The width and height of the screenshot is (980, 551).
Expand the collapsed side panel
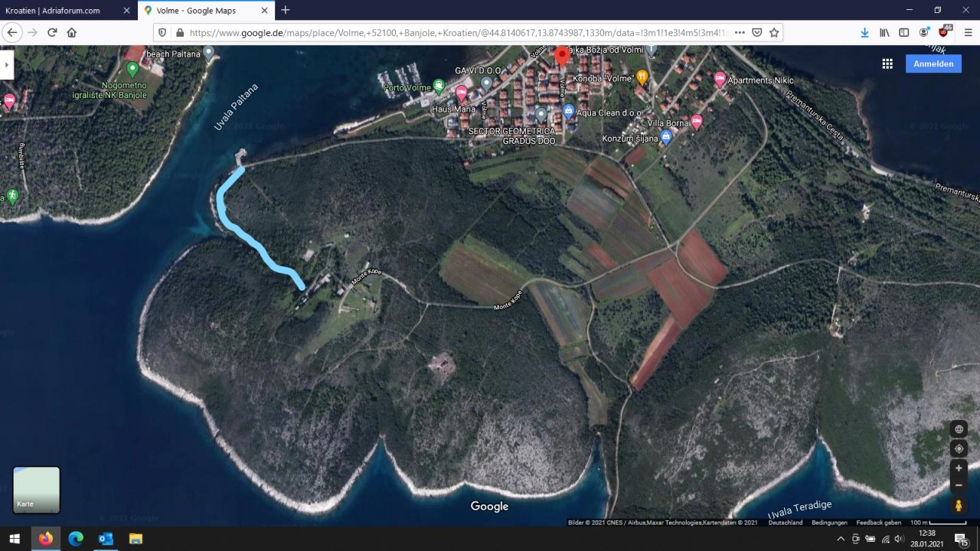pos(7,64)
